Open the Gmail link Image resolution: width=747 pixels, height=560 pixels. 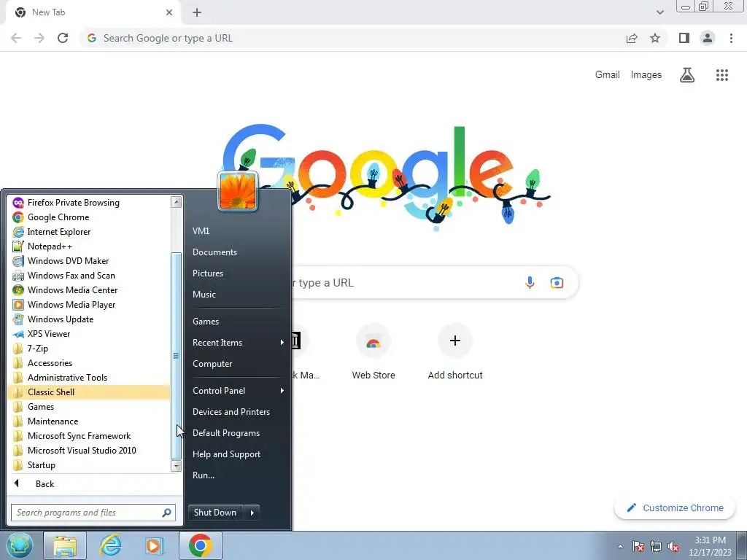coord(608,75)
